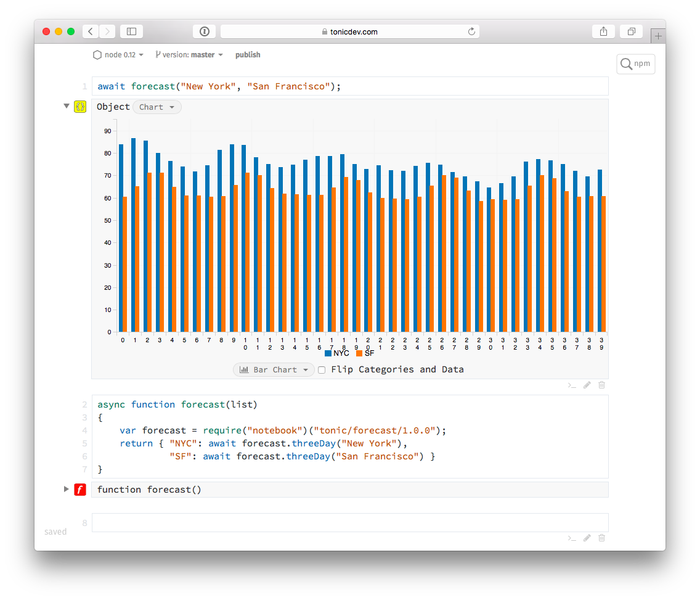Reload the tonicdev.com page
The height and width of the screenshot is (600, 700).
471,31
